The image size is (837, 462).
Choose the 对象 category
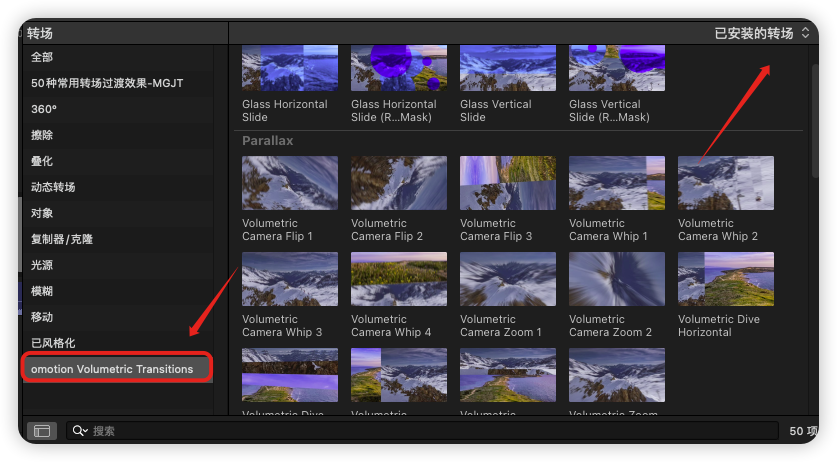[117, 213]
